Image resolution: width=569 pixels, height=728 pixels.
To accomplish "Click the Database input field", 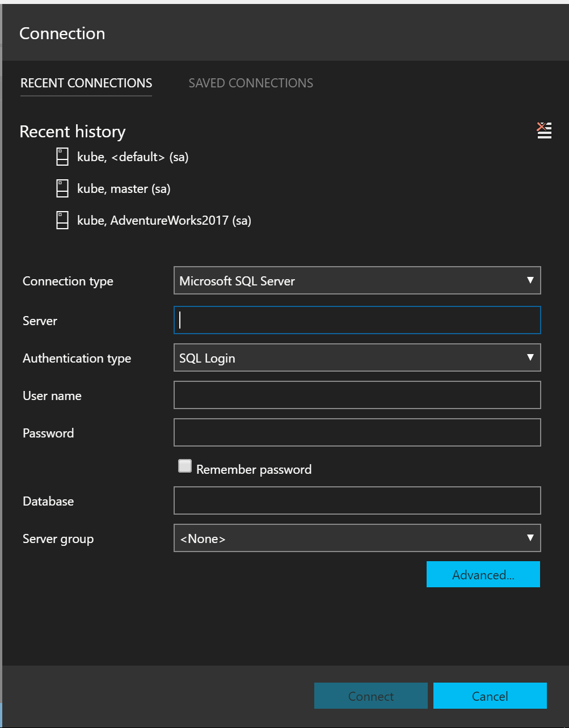I will [357, 500].
